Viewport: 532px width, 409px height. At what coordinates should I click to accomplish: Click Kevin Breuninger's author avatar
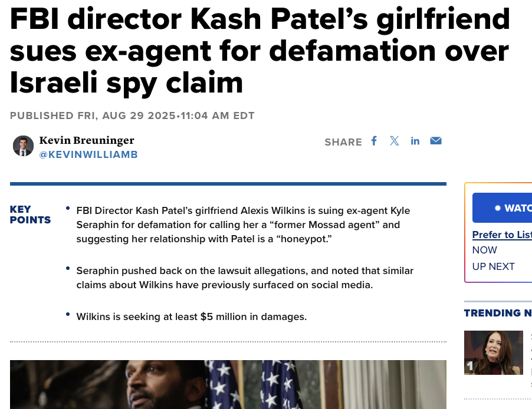pos(24,146)
